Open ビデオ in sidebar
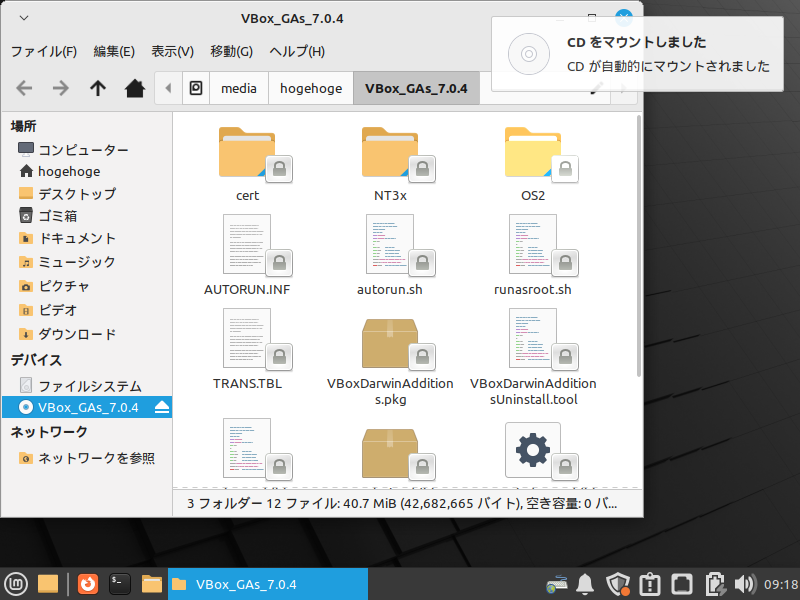 coord(87,310)
